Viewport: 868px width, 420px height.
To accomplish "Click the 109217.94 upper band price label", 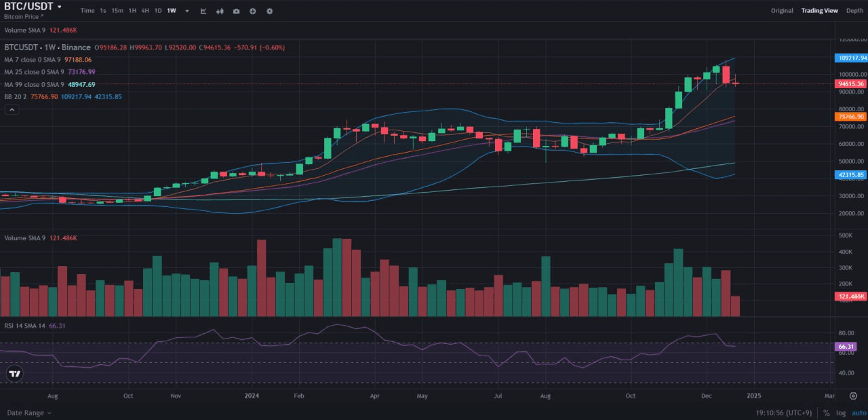I will (850, 58).
